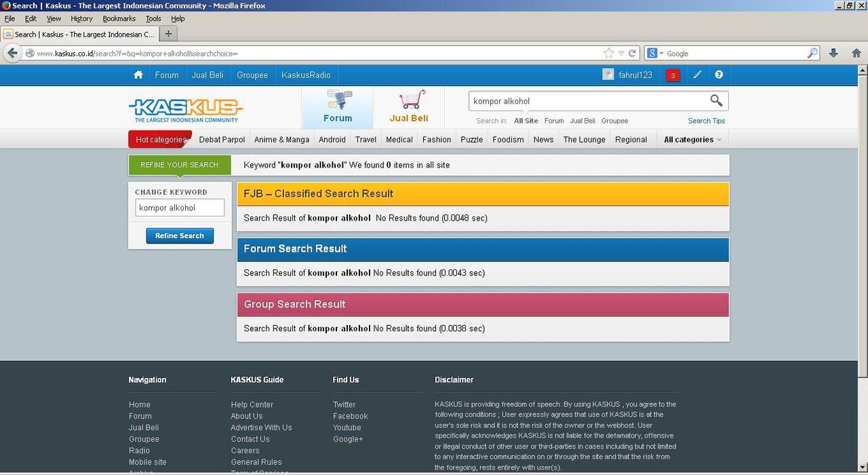Bookmark this page with the star icon
Viewport: 868px width, 475px height.
[x=608, y=53]
